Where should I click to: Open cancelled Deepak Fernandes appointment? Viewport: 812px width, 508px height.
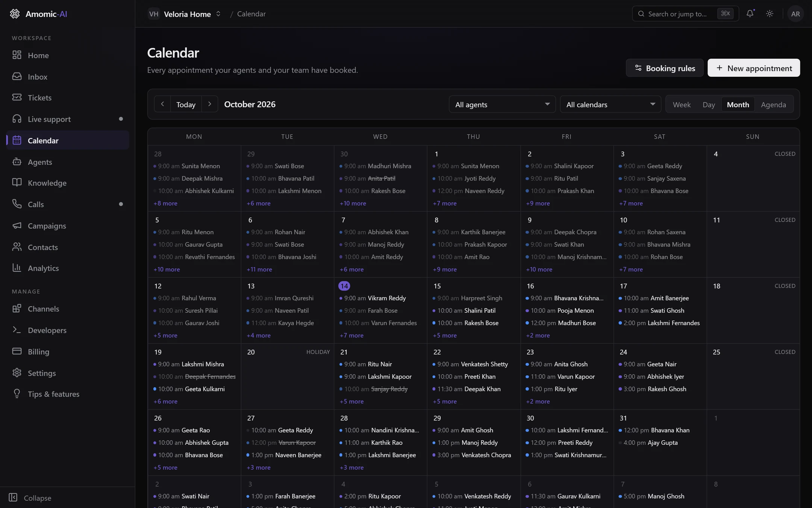[194, 377]
